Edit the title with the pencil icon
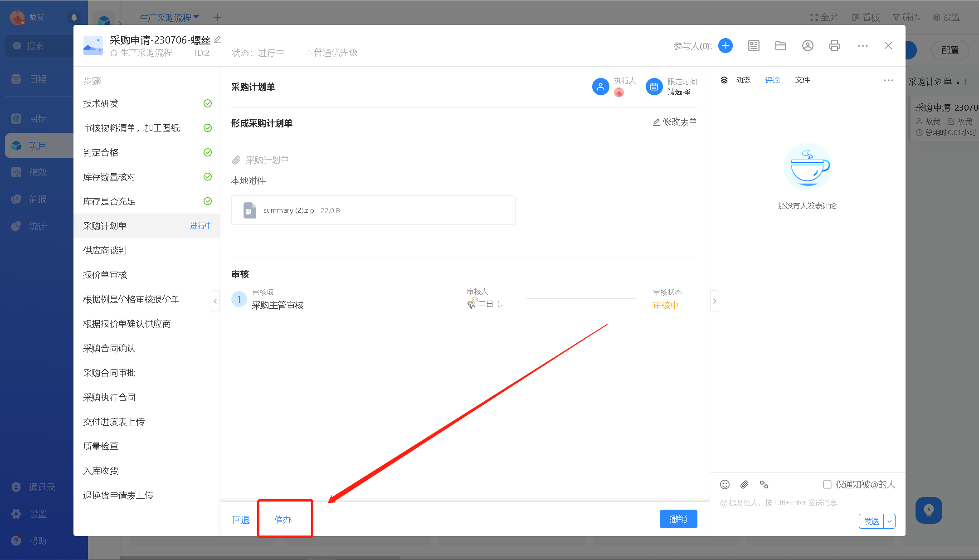 [x=218, y=40]
